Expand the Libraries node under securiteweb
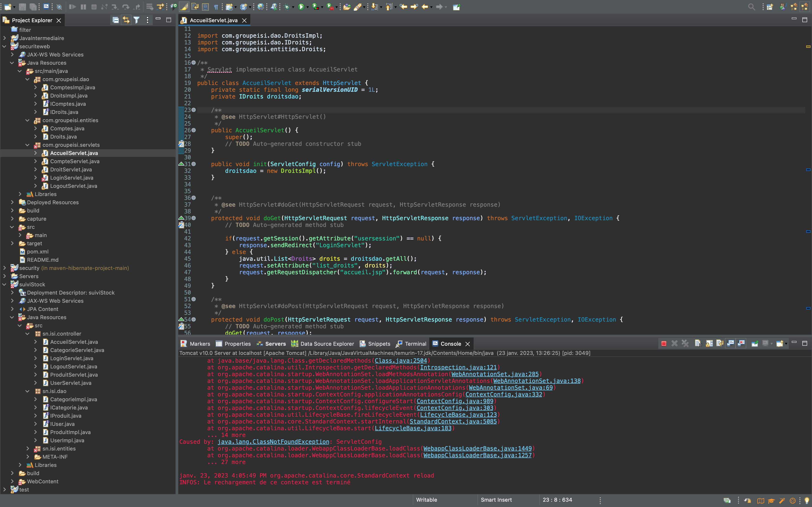Viewport: 812px width, 507px height. 20,194
